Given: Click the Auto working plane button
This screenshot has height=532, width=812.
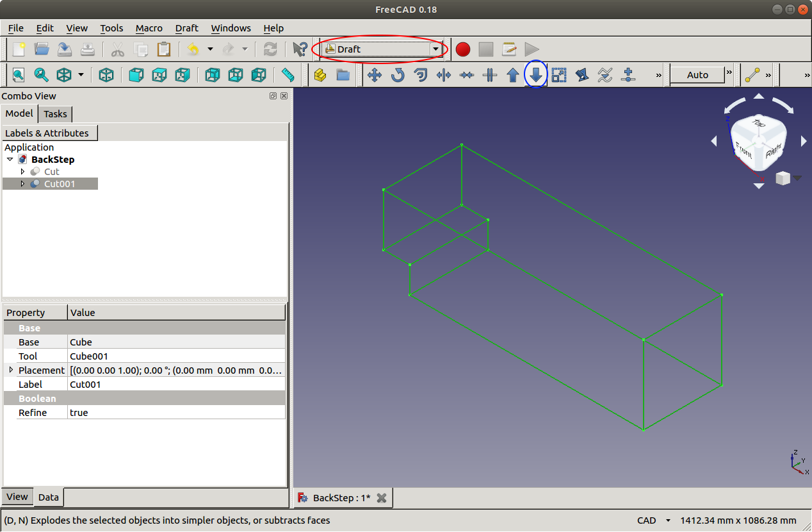Looking at the screenshot, I should (697, 75).
